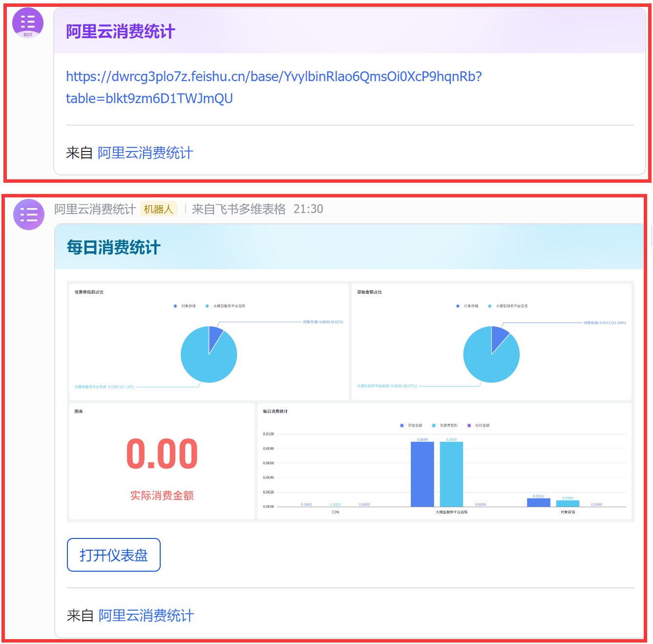
Task: Toggle 大模型服务平台百炼 legend dot in 优惠券抵扣占比 chart
Action: click(x=207, y=306)
